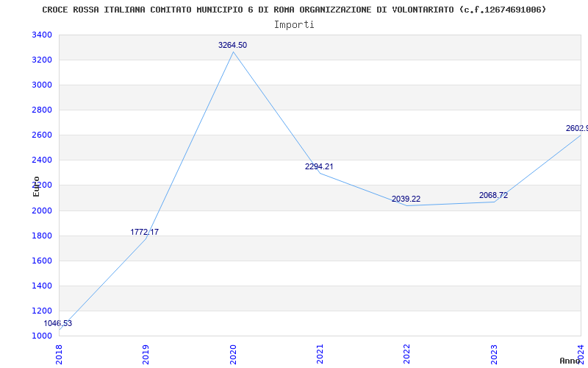Image resolution: width=588 pixels, height=368 pixels.
Task: Click data label 2039.22
Action: [x=406, y=199]
